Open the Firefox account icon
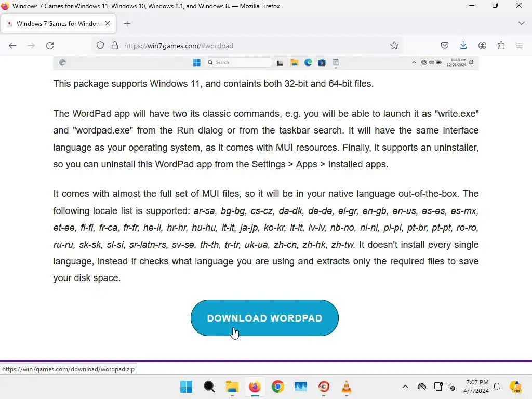 [482, 46]
